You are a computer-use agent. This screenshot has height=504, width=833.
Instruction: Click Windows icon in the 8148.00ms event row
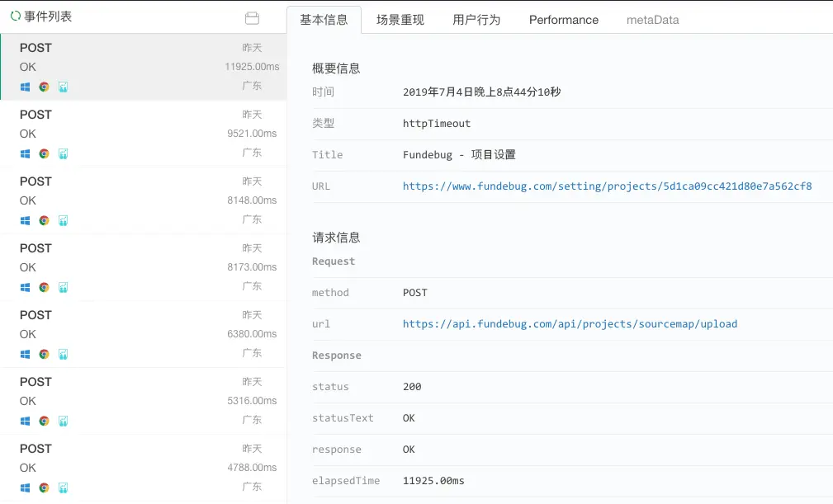point(25,221)
